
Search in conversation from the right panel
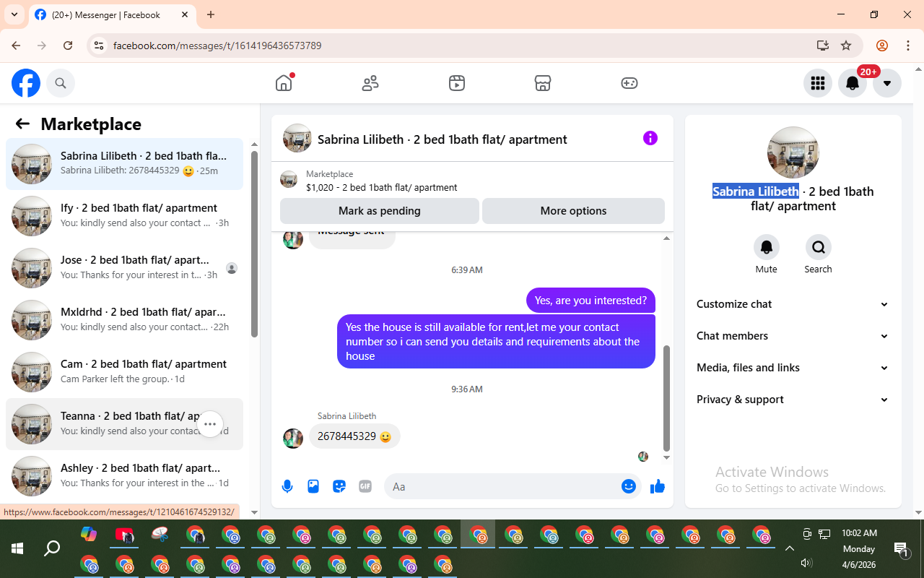[x=819, y=248]
